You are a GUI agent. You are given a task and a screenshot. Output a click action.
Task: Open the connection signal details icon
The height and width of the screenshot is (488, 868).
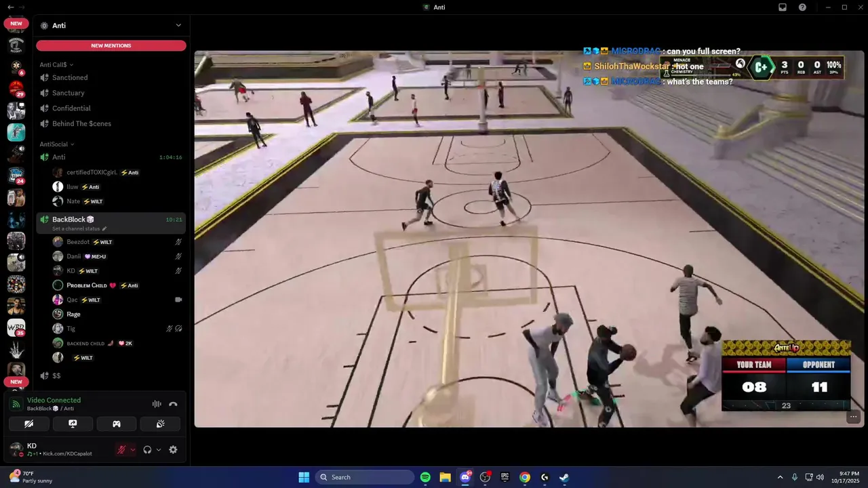coord(16,404)
